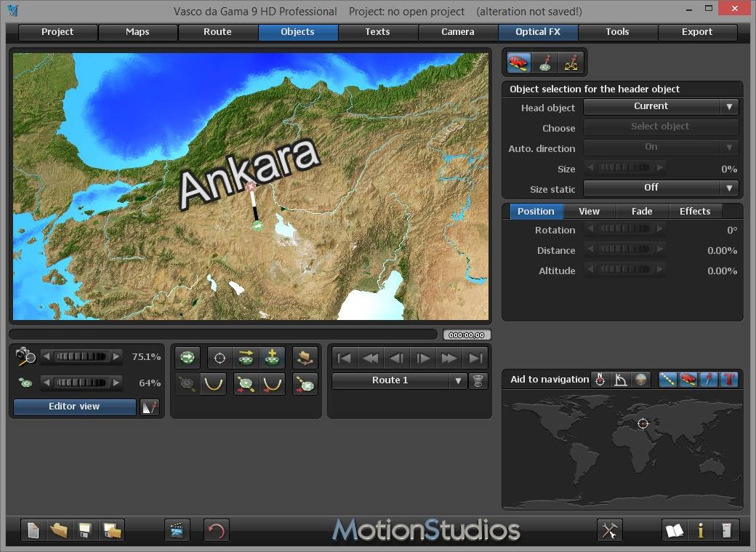The width and height of the screenshot is (756, 552).
Task: Click the red undo arrow icon
Action: point(216,530)
